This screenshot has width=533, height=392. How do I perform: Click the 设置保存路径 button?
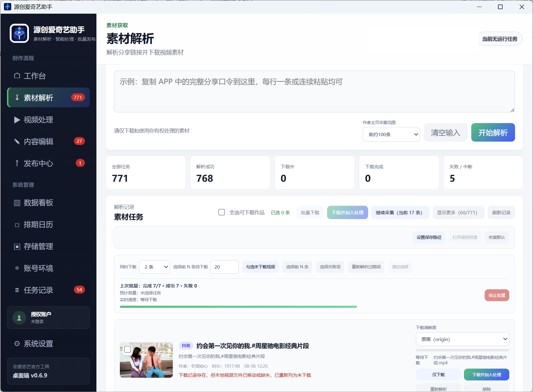(x=429, y=237)
